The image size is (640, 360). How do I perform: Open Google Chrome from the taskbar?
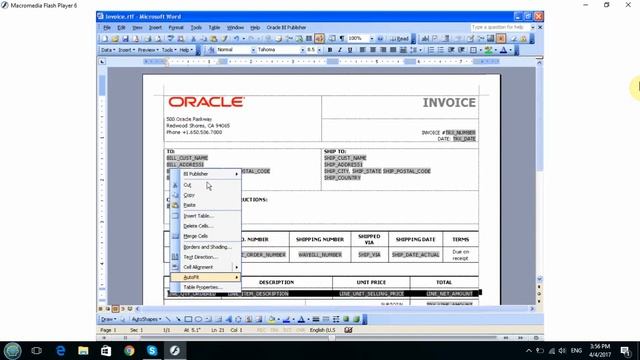tap(129, 351)
